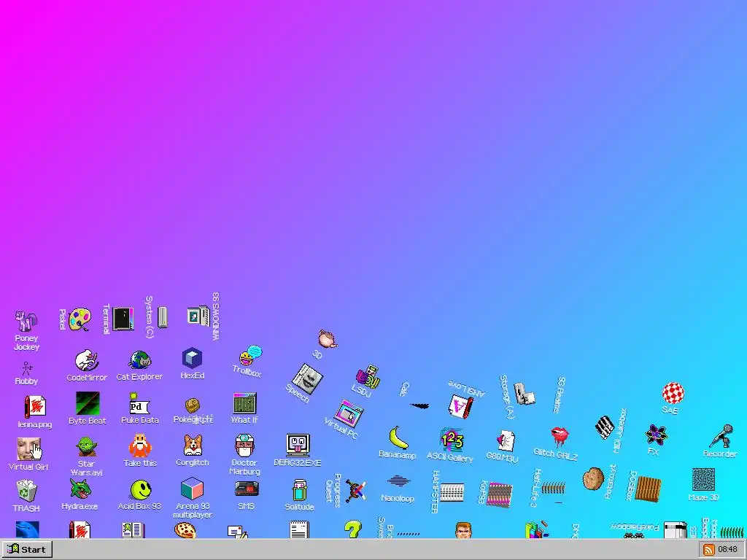Open the ANSI Love icon
This screenshot has width=747, height=560.
pos(461,406)
